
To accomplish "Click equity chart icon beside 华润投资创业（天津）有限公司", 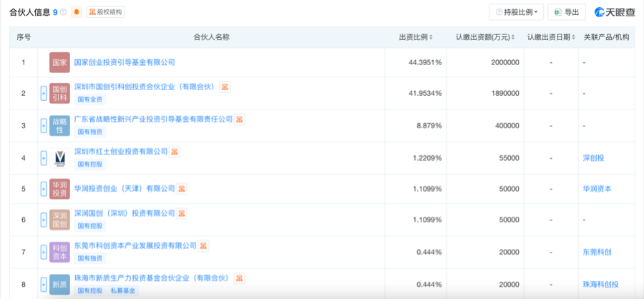I will [x=182, y=189].
